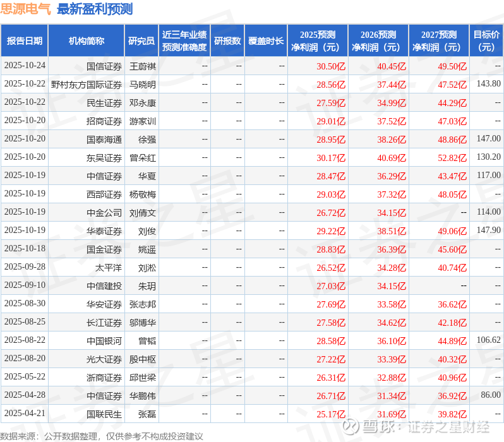Click the 最新盈利预测 heading

coord(95,9)
